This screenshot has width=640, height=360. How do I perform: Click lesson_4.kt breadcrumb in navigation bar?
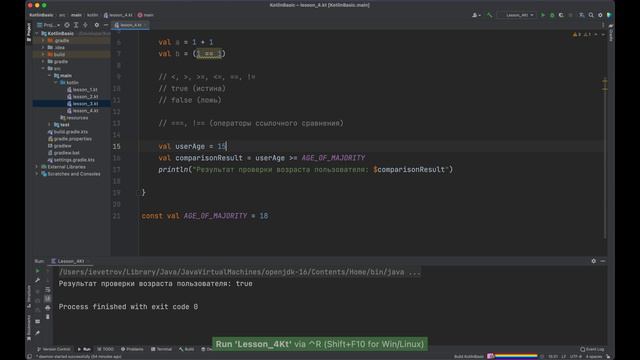point(118,15)
